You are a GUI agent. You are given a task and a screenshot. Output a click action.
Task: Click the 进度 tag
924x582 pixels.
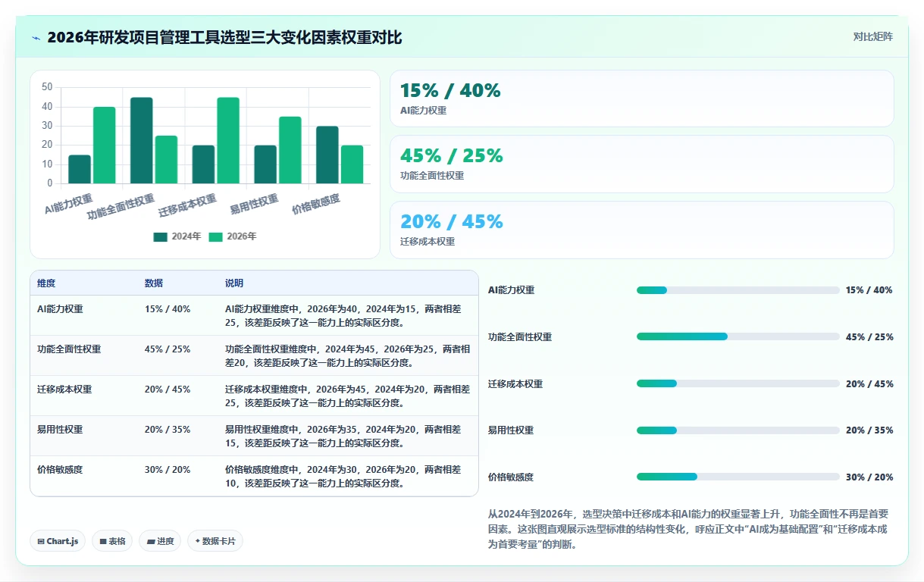(160, 541)
